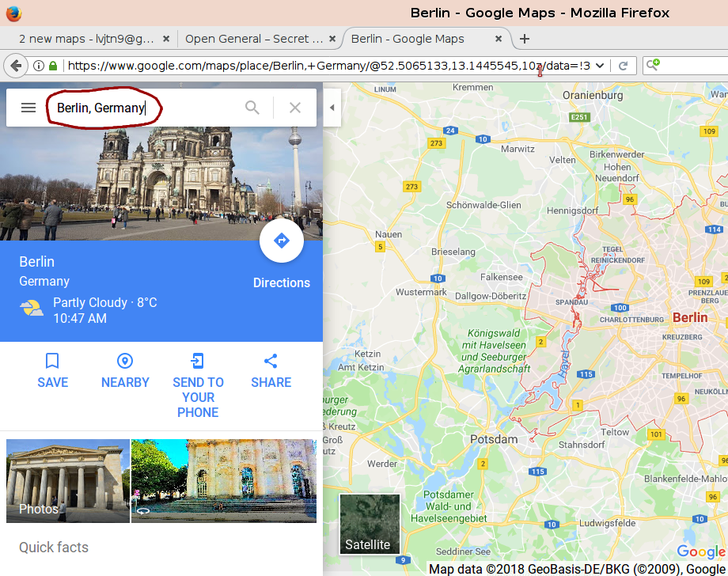Click the Potsdam label on the map
Viewport: 728px width, 576px height.
pos(494,439)
